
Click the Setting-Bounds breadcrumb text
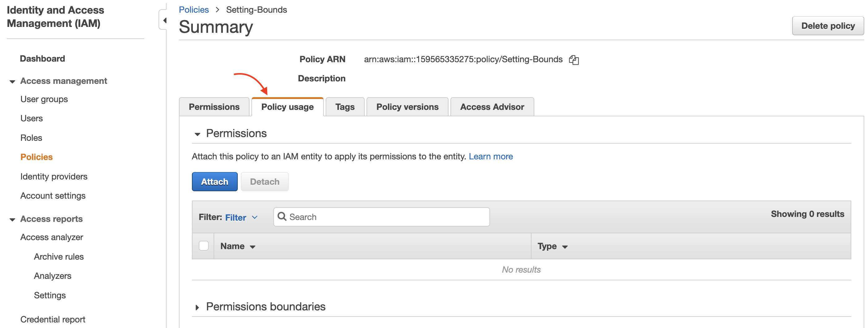pyautogui.click(x=256, y=10)
